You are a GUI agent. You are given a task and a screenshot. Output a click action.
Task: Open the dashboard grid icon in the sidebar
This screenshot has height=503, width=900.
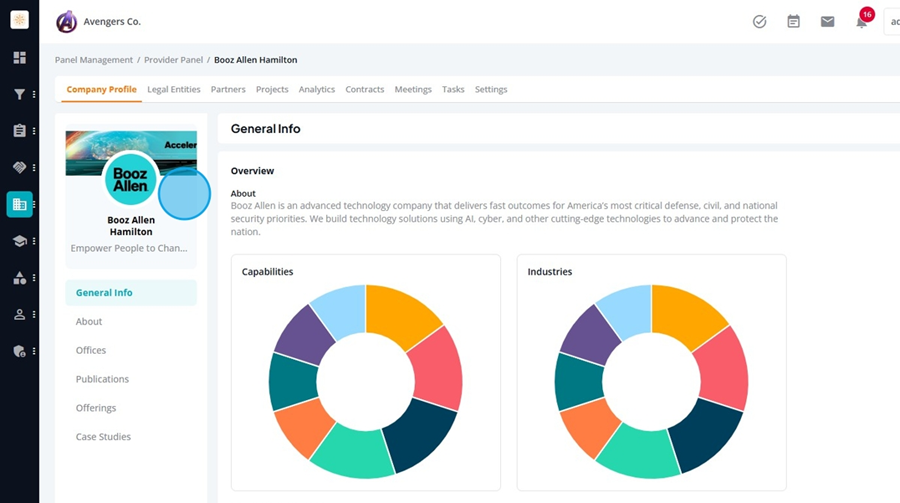(x=20, y=57)
